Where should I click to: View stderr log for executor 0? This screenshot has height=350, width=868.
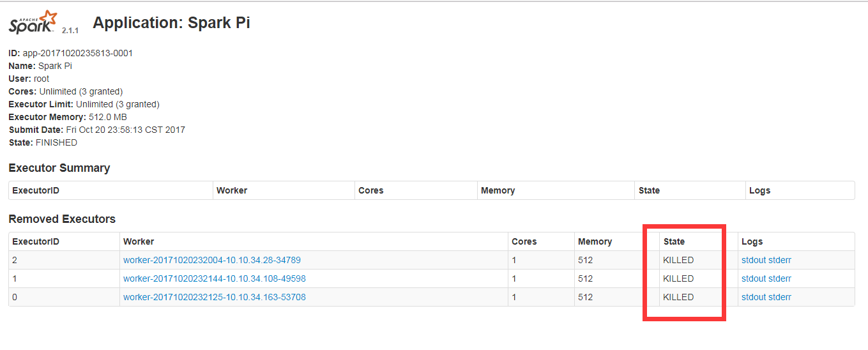coord(779,297)
